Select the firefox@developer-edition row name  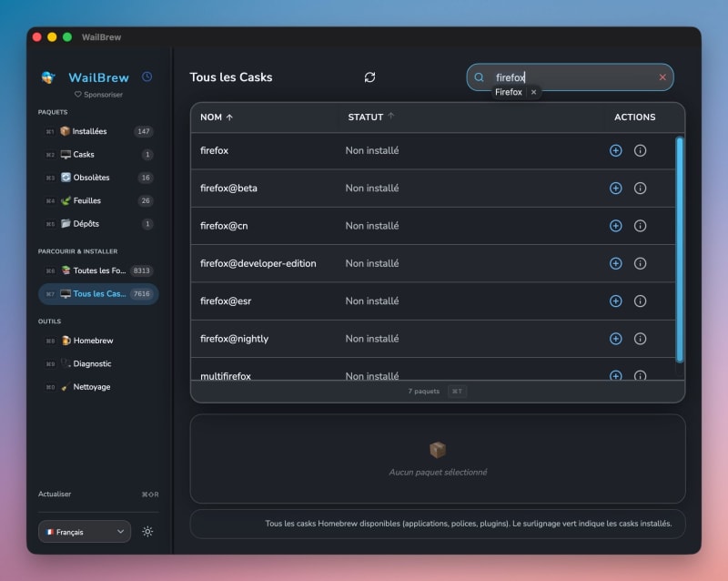[x=258, y=263]
